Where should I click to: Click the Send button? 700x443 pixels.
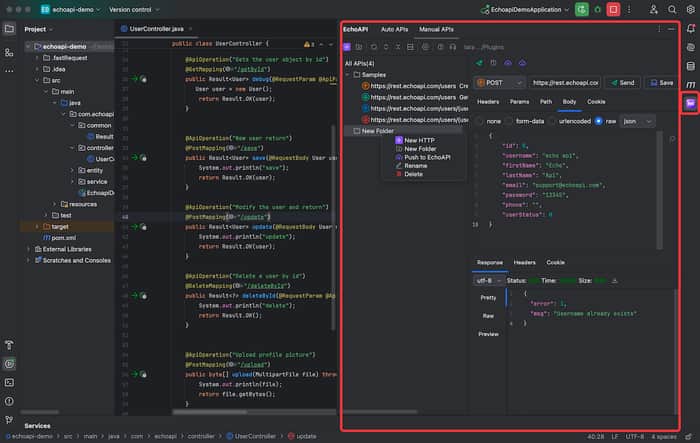click(623, 83)
